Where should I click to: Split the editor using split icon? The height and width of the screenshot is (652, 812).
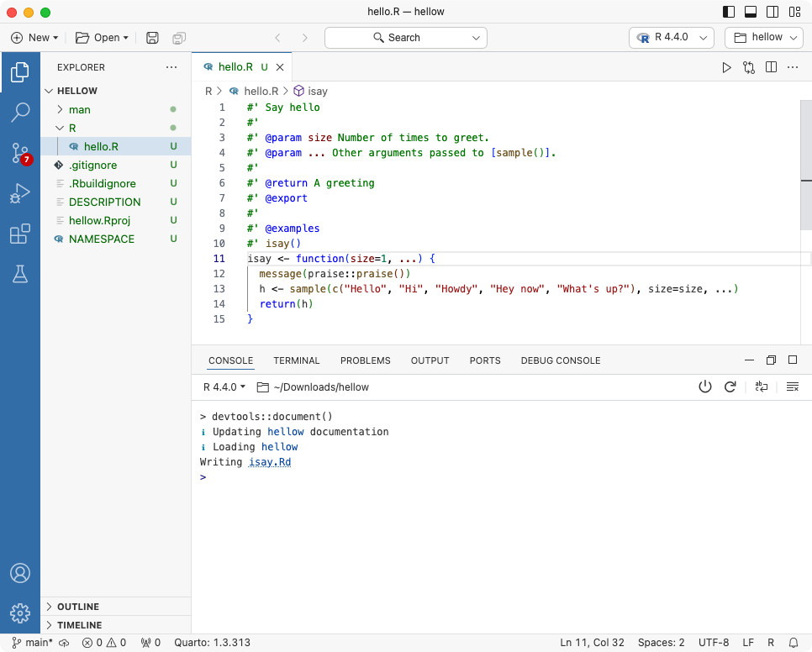771,69
